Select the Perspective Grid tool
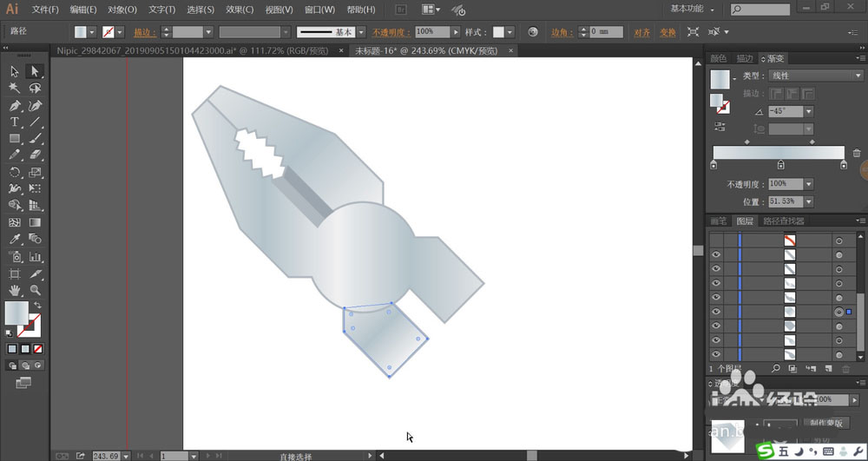Viewport: 868px width, 461px height. click(35, 205)
